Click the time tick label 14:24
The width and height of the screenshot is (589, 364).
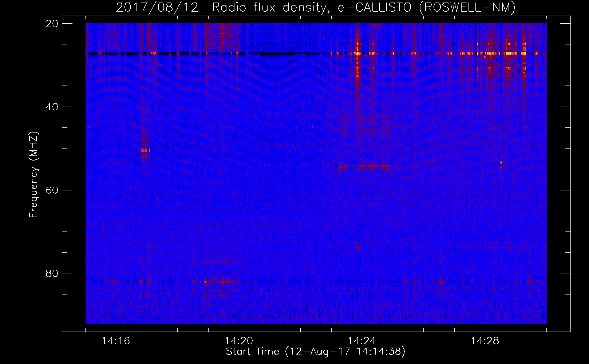(x=362, y=341)
